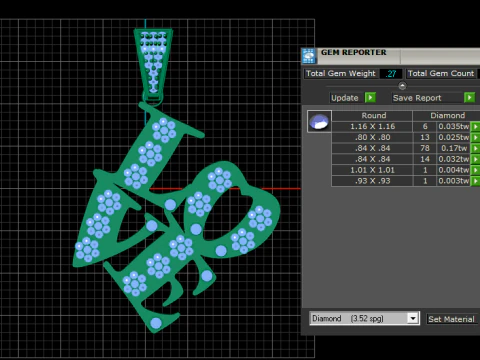Click the 0.17tw weight cell
The width and height of the screenshot is (480, 360).
454,148
